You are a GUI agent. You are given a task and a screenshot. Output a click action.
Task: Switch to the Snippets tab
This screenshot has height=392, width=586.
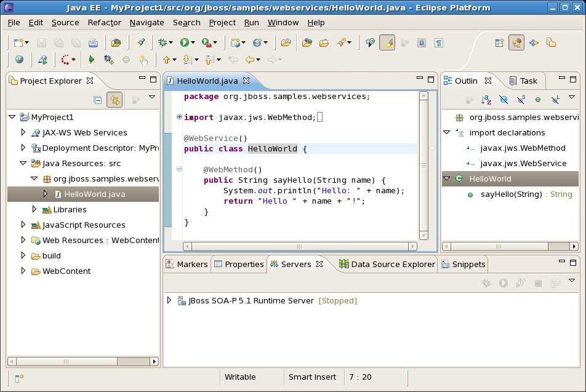pos(464,264)
